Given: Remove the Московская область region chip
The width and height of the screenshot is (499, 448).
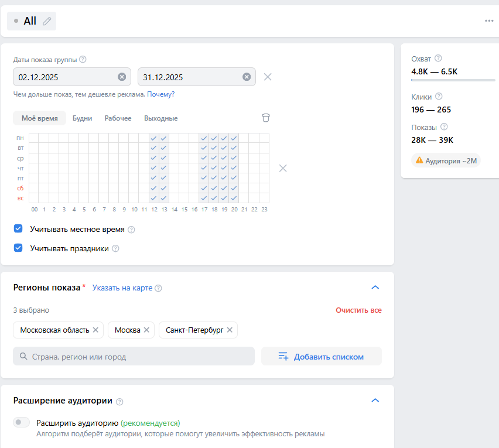Looking at the screenshot, I should click(95, 330).
